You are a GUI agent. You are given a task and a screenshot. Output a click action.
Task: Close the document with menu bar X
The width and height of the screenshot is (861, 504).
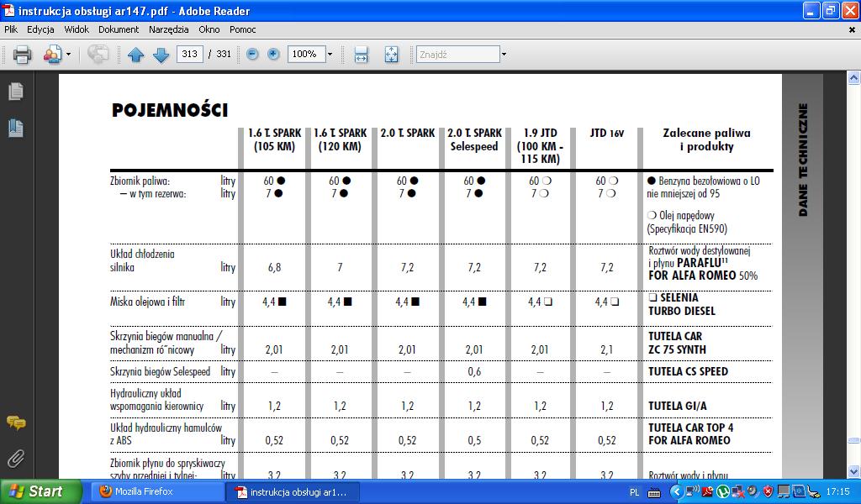tap(853, 30)
